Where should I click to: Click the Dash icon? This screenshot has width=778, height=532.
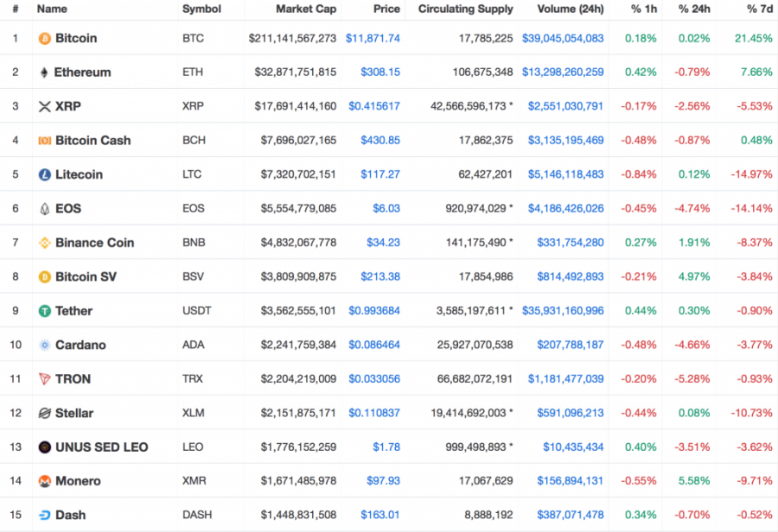[45, 515]
